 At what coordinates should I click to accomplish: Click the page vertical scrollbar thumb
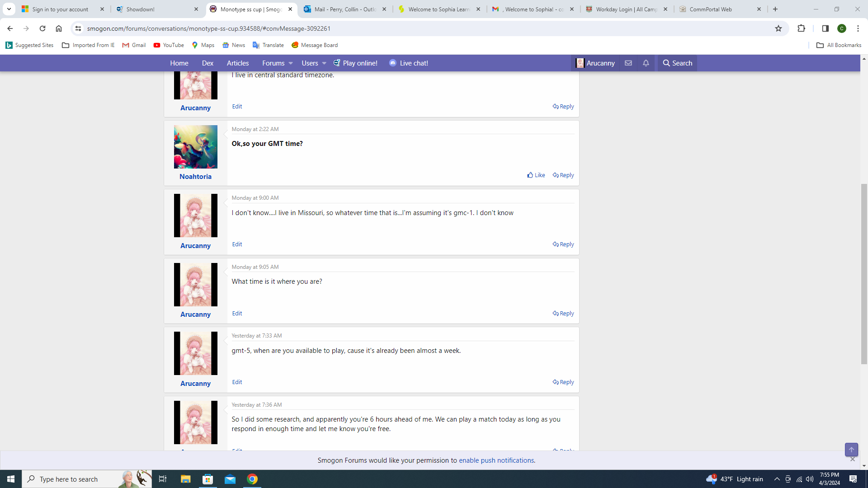[x=864, y=273]
